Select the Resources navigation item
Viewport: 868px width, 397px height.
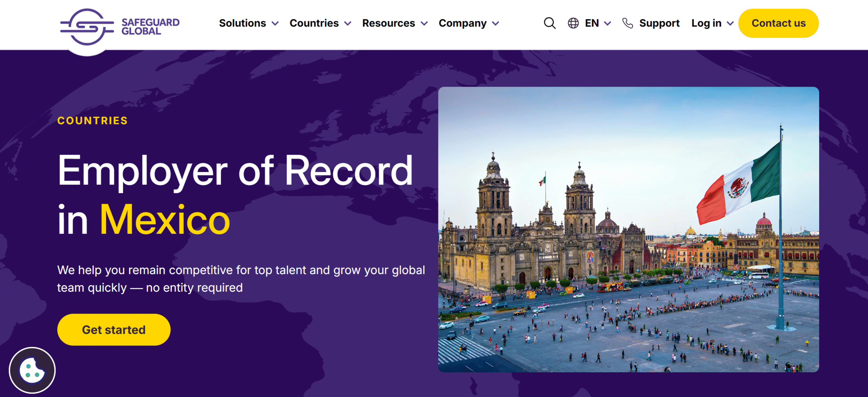[x=389, y=23]
